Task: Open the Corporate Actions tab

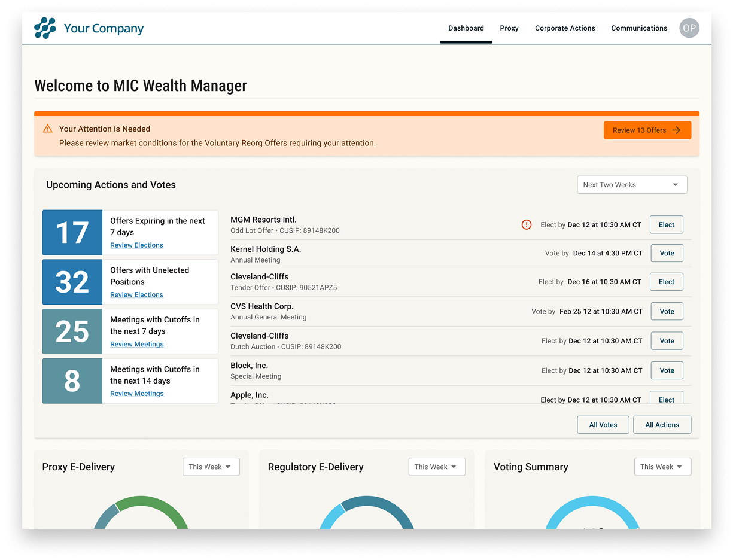Action: pos(565,28)
